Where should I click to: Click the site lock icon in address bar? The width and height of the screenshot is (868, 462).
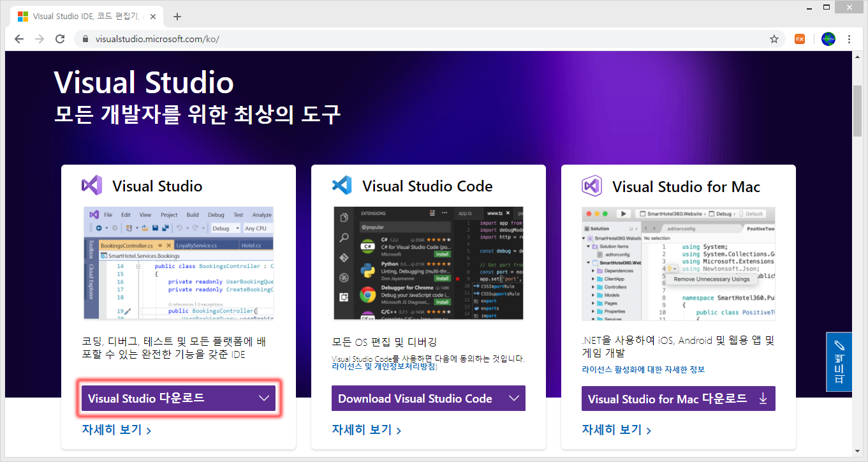(x=85, y=39)
